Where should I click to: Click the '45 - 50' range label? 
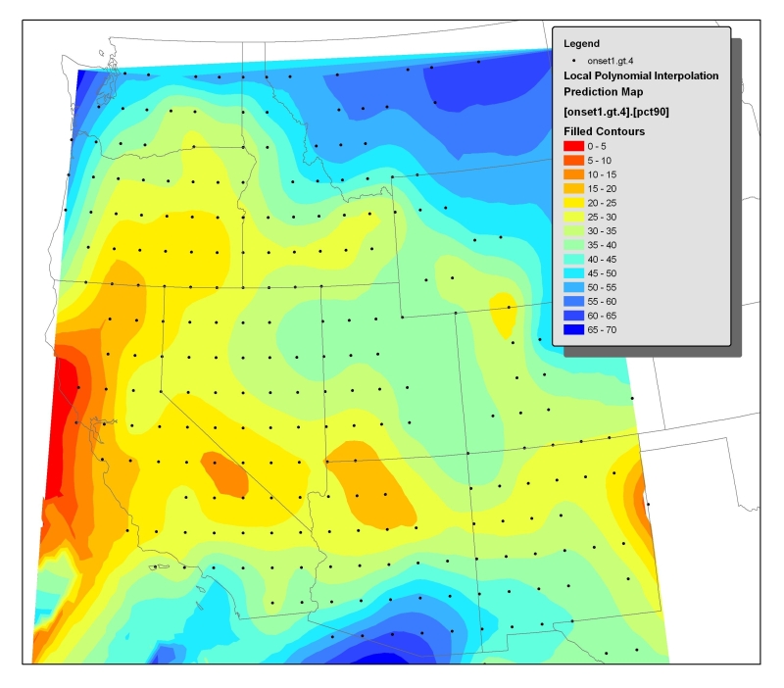point(602,273)
